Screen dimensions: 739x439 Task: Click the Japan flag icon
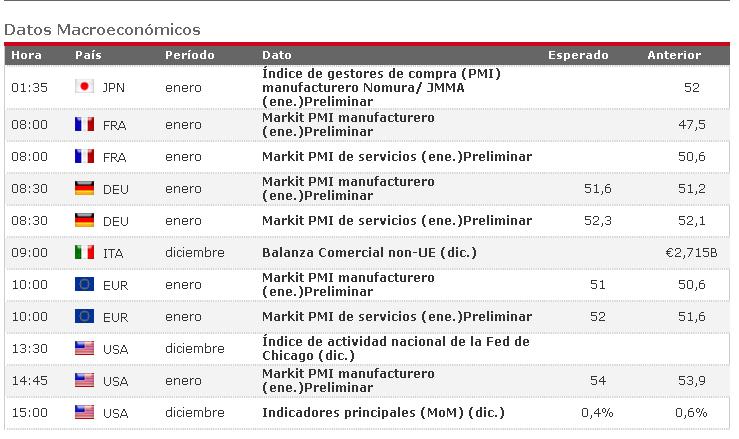(x=84, y=87)
